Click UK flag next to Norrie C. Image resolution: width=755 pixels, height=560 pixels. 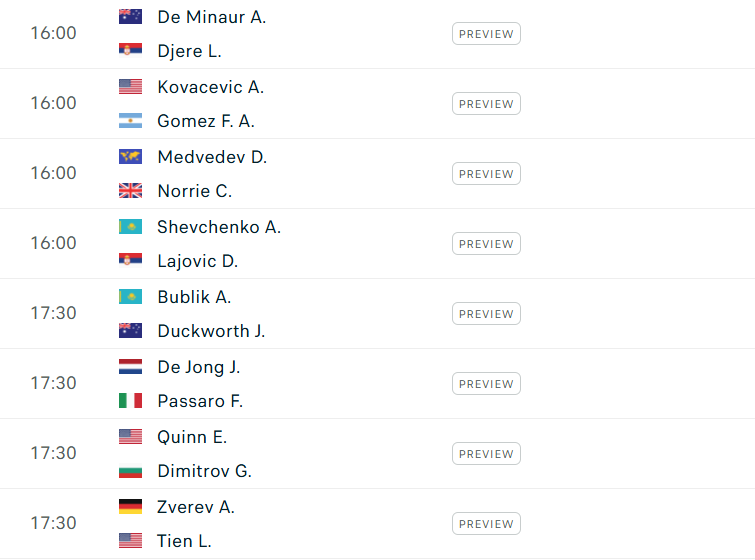130,191
